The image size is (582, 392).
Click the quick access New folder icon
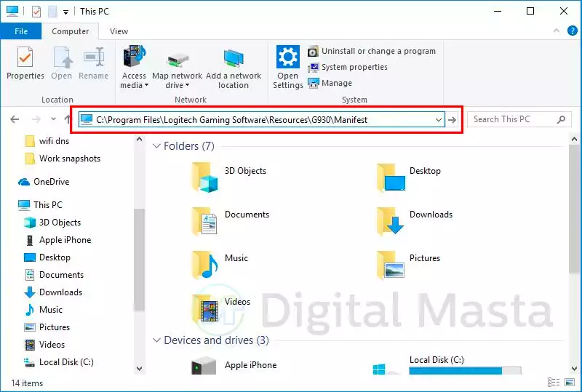(x=52, y=12)
